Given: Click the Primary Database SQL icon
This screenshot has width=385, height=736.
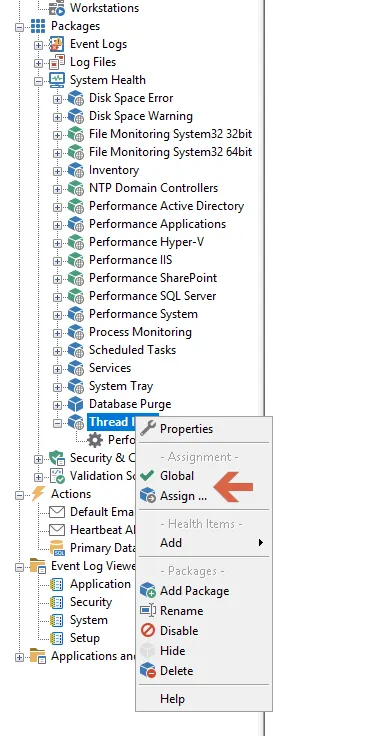Looking at the screenshot, I should point(57,548).
